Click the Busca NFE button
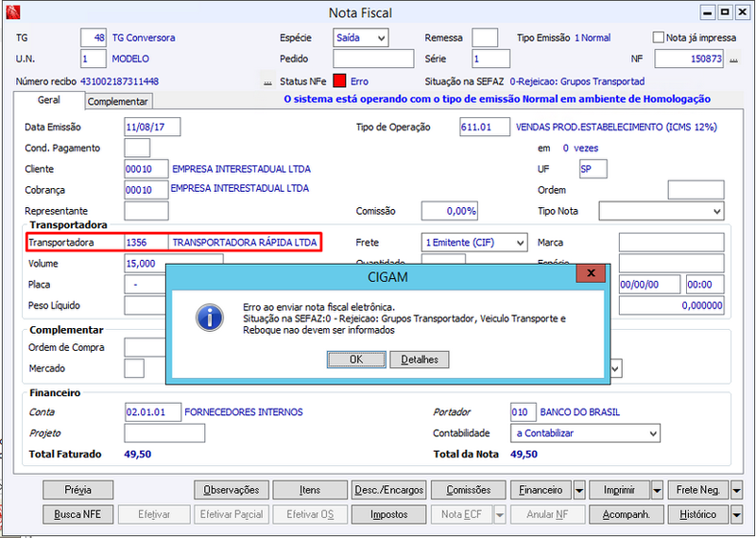Screen dimensions: 756x538 [78, 514]
